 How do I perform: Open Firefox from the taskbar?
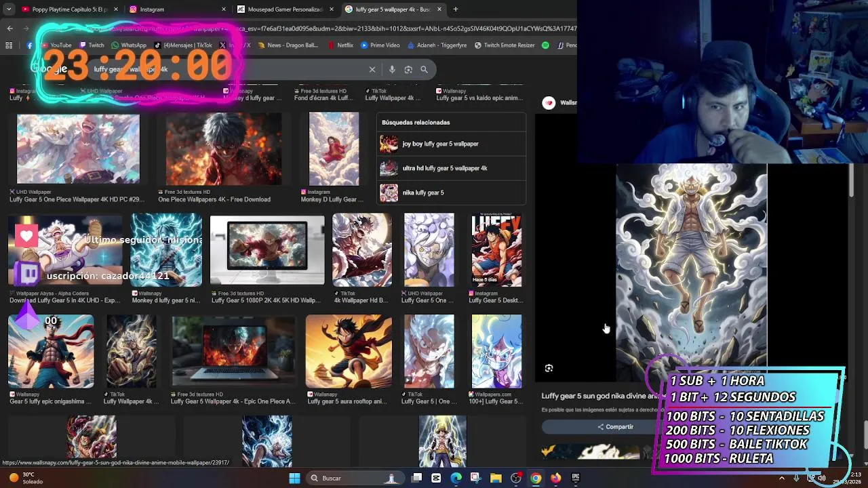556,478
